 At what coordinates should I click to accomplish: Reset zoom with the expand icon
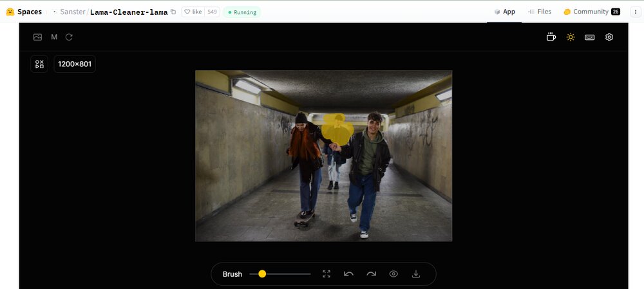click(x=327, y=274)
